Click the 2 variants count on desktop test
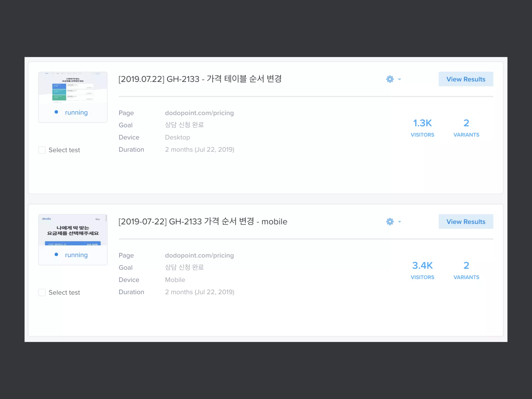Viewport: 532px width, 399px height. tap(466, 123)
